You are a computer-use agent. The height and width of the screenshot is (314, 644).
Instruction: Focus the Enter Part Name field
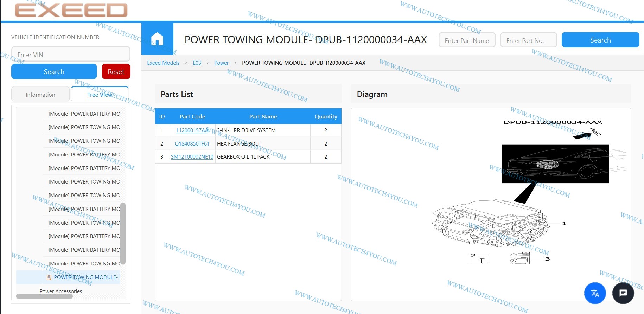pyautogui.click(x=467, y=40)
